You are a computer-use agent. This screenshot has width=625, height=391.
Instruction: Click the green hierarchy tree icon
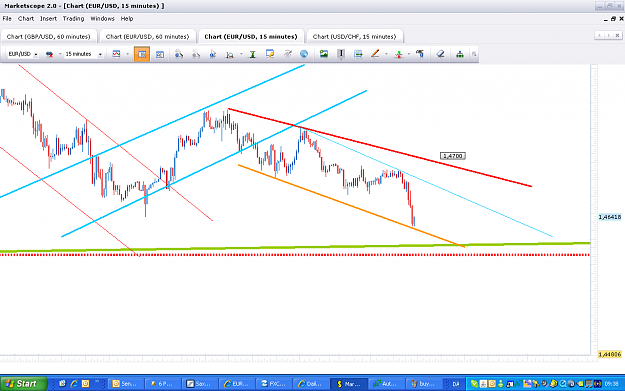click(460, 54)
